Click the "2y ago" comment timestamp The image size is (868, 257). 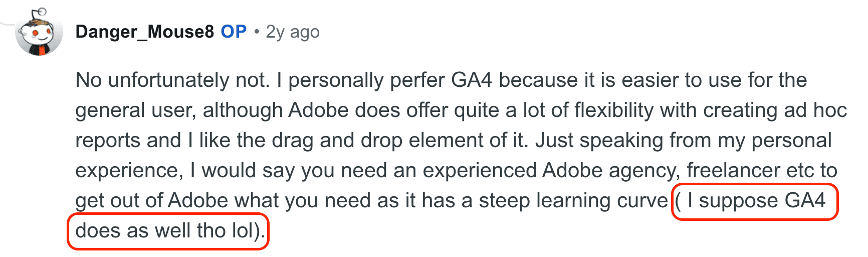coord(292,32)
